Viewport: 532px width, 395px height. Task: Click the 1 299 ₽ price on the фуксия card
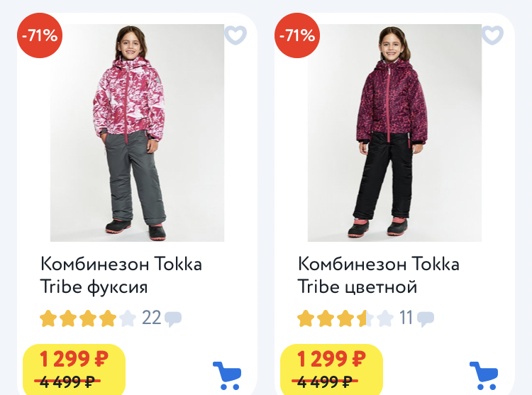(74, 359)
